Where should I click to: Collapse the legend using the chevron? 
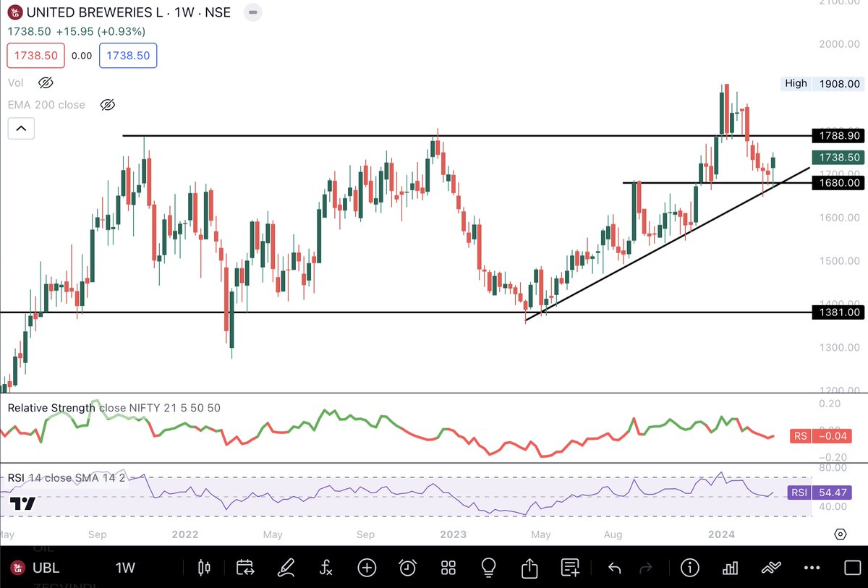coord(21,128)
